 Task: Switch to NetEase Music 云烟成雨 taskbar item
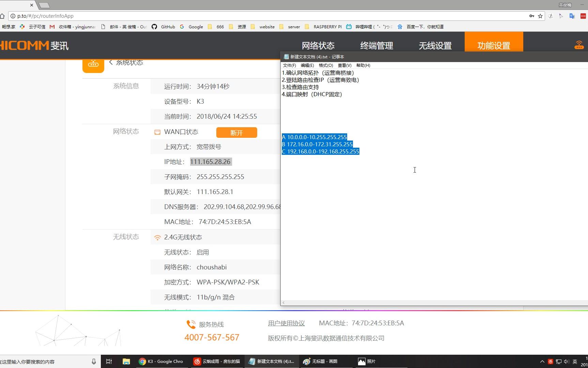click(217, 362)
